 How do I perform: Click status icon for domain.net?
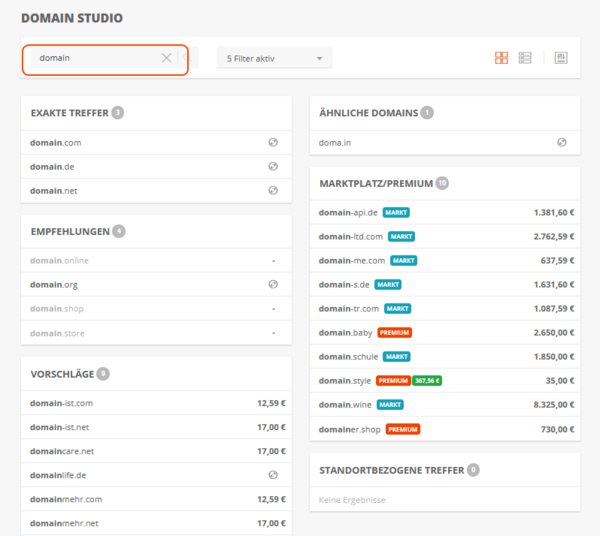pos(273,191)
